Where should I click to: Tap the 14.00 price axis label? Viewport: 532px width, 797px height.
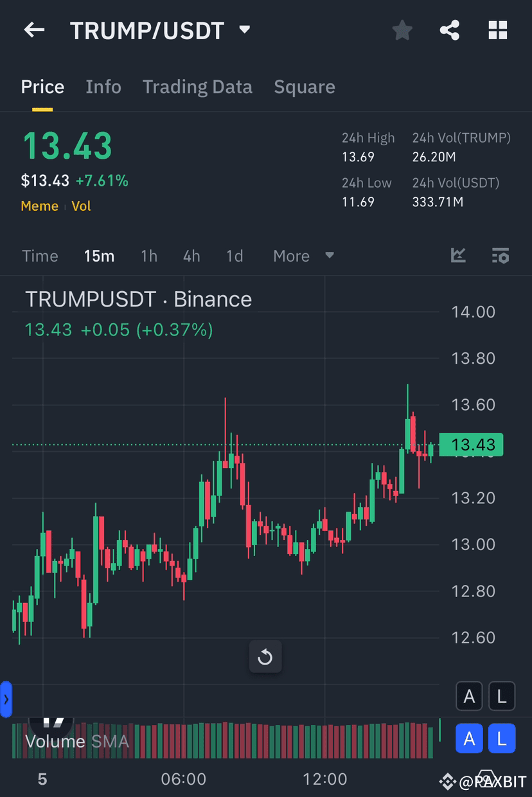coord(474,312)
